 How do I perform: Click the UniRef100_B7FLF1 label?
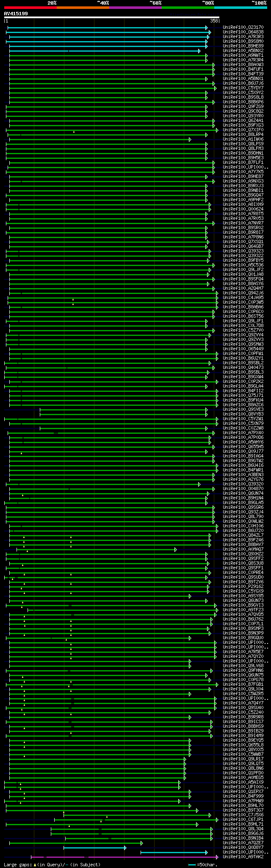(x=243, y=163)
